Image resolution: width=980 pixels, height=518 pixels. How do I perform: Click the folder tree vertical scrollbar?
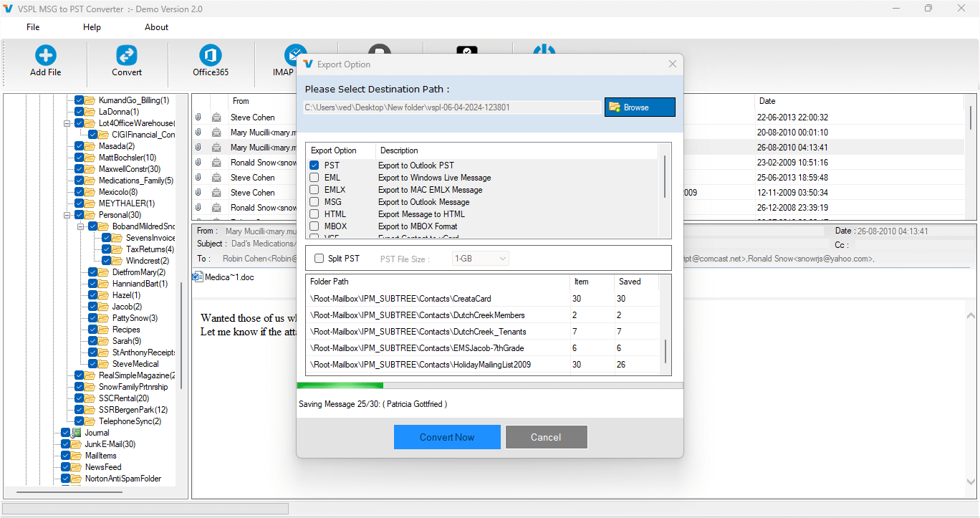181,335
